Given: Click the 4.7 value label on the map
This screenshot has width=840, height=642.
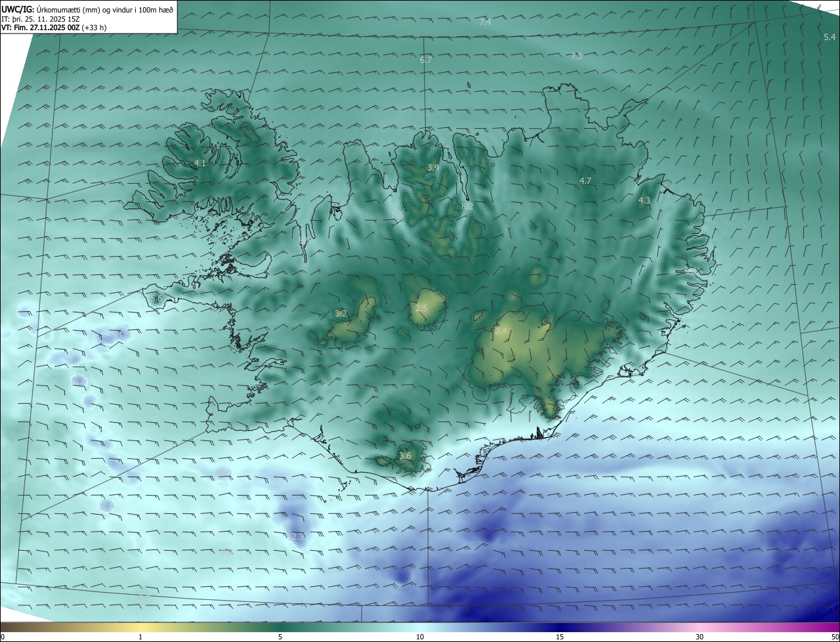Looking at the screenshot, I should point(585,181).
